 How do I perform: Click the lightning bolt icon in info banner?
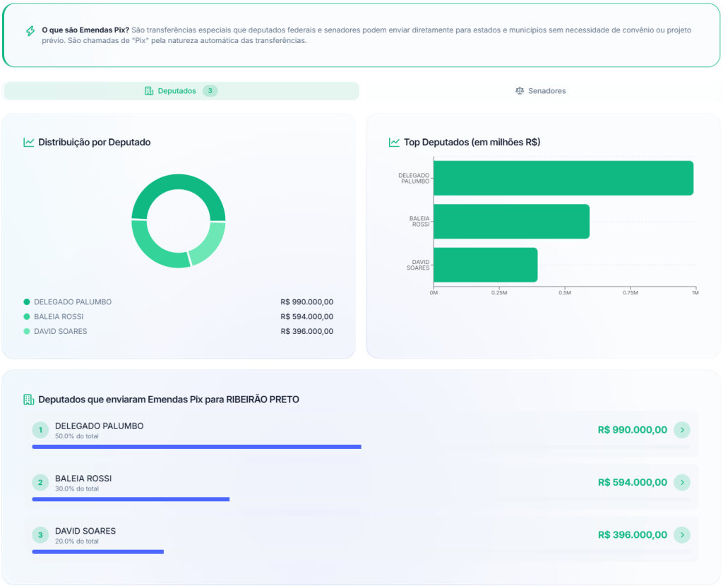(30, 31)
